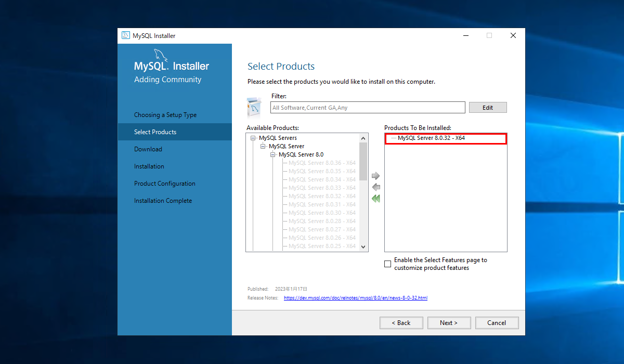Select MySQL Server 8.0.36 - X64 in available list

click(322, 163)
